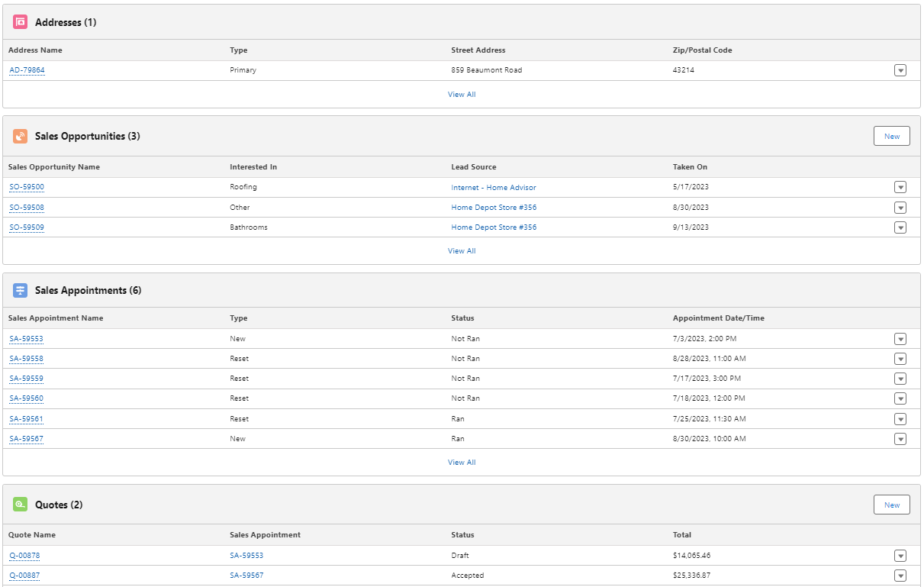924x587 pixels.
Task: Open quote Q-00887
Action: point(24,575)
